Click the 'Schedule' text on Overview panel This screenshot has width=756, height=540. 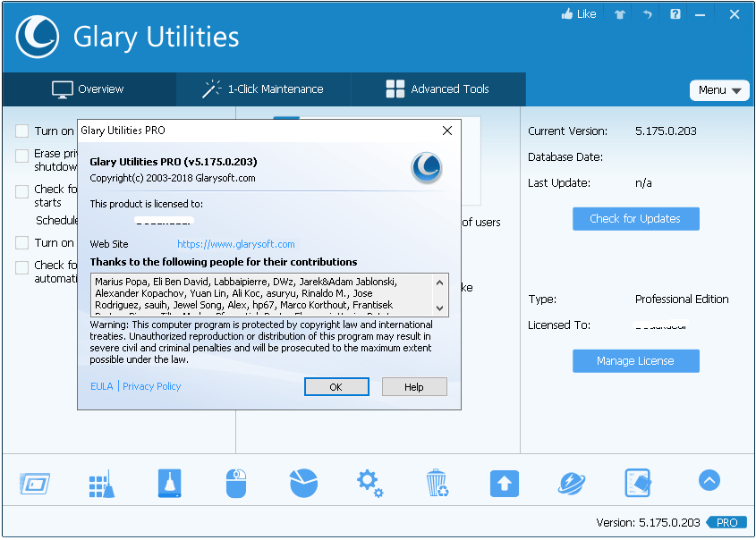56,221
